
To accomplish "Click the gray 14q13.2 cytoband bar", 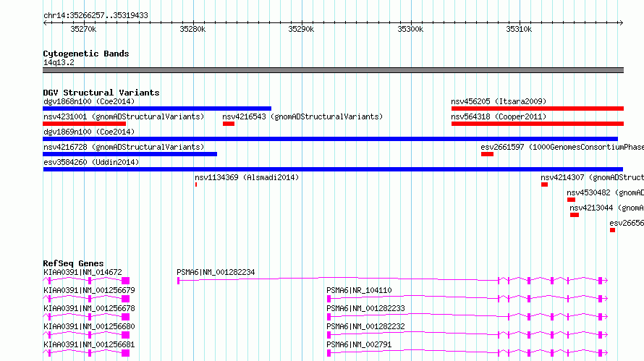I will coord(333,70).
